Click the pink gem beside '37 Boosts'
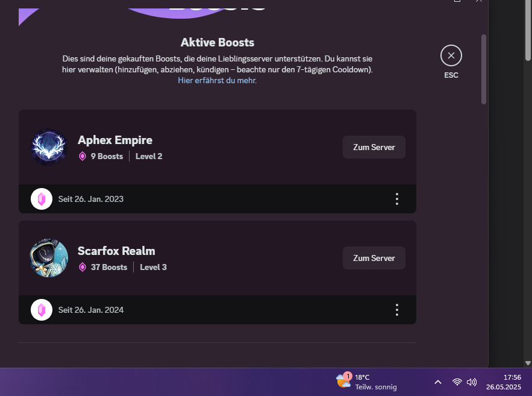532x396 pixels. click(83, 267)
